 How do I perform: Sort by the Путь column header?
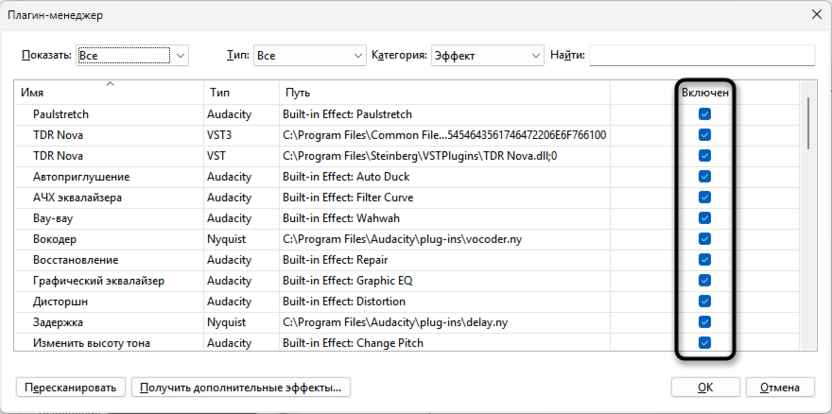pyautogui.click(x=445, y=92)
